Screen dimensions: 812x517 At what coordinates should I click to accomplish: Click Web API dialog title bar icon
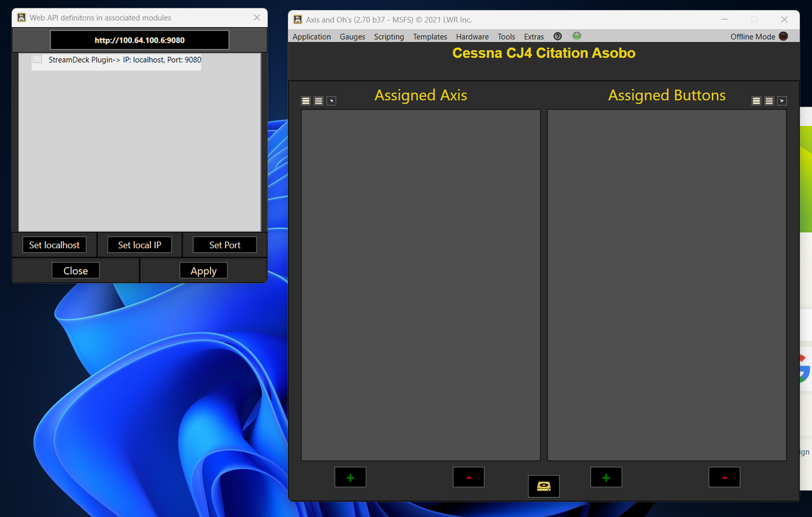21,17
